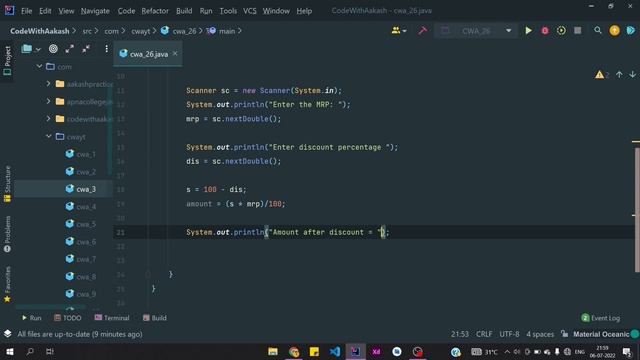Open Code With Me dropdown arrow
Viewport: 640px width, 360px height.
404,31
